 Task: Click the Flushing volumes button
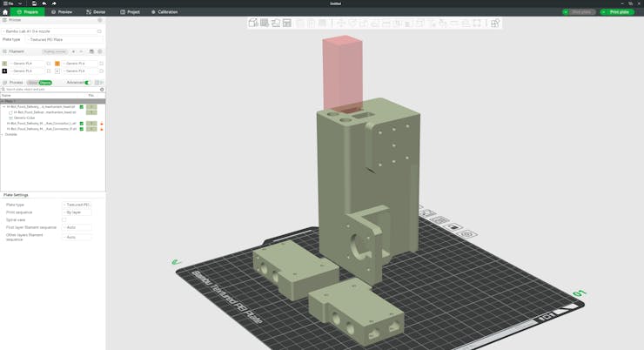55,51
